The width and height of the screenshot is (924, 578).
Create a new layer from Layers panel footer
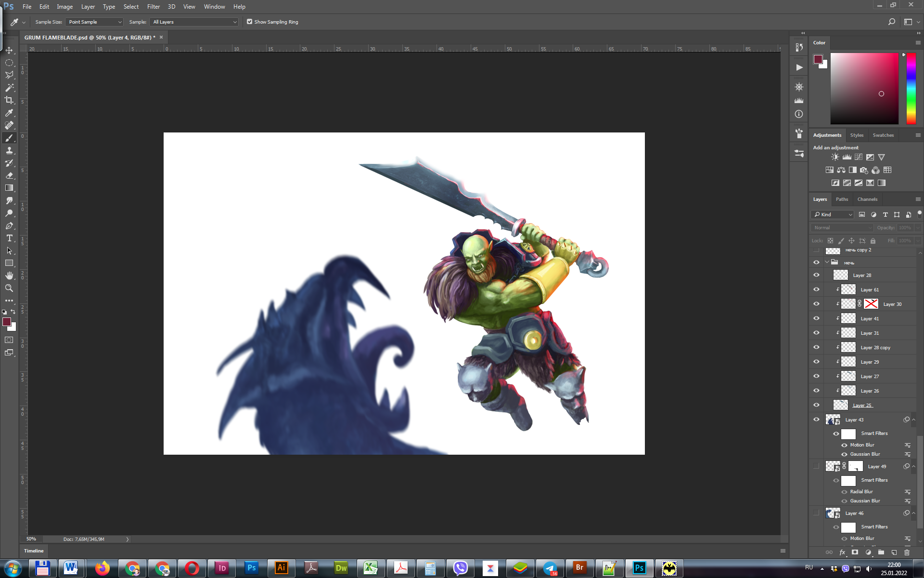click(894, 552)
